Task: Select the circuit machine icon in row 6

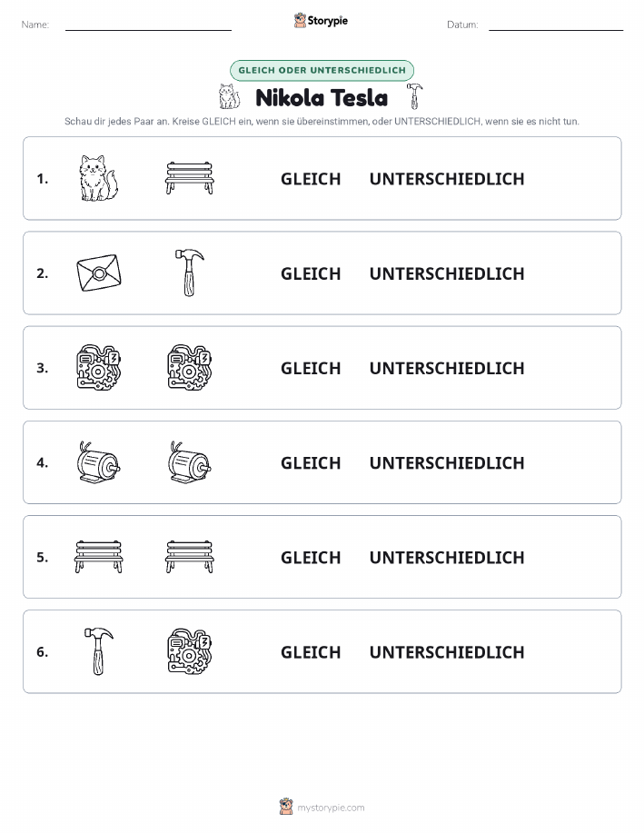Action: (x=190, y=651)
